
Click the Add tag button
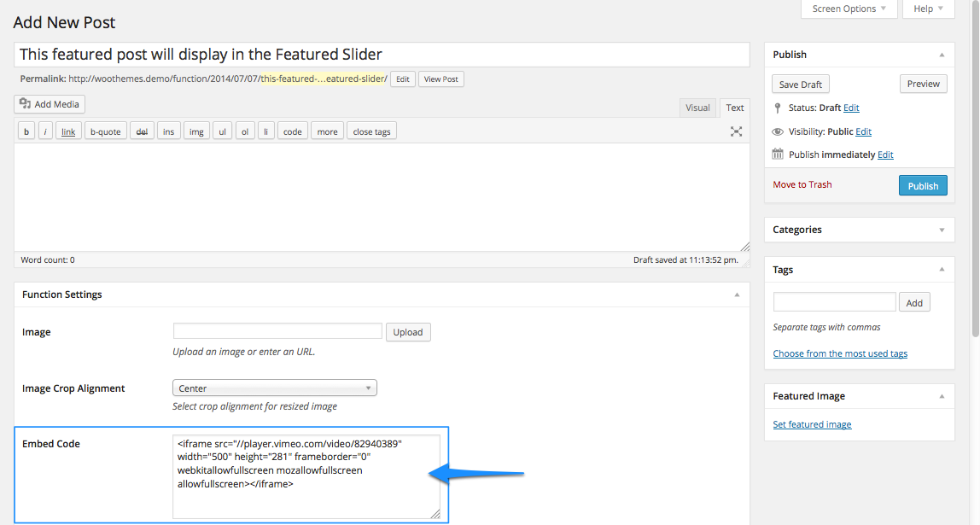[x=914, y=302]
